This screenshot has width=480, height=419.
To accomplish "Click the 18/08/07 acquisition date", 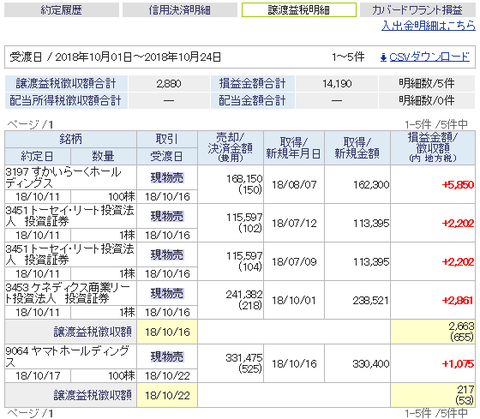I will tap(294, 185).
